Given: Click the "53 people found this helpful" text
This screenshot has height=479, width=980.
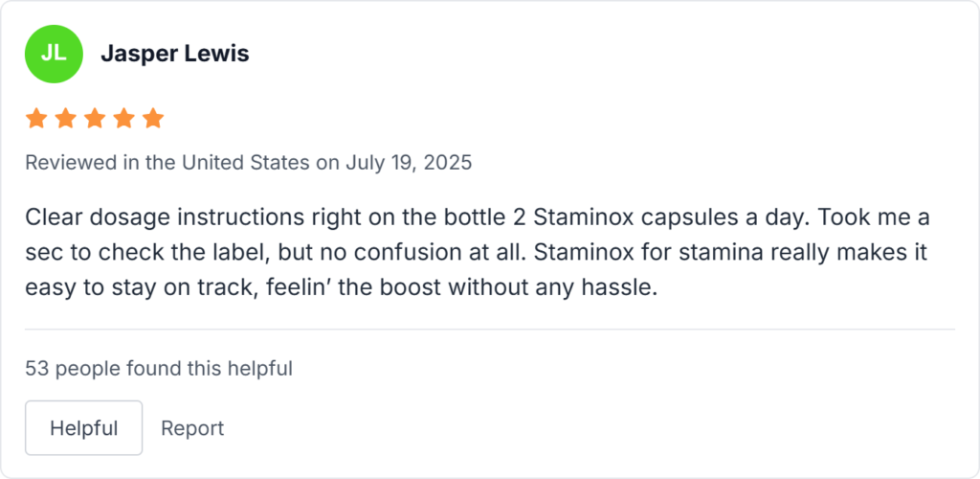Looking at the screenshot, I should point(159,367).
